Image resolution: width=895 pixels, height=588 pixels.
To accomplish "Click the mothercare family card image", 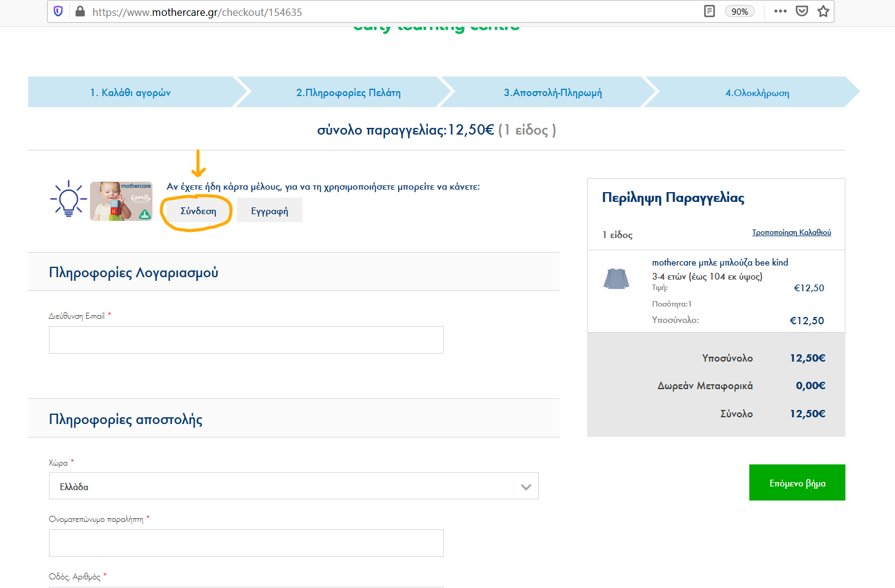I will click(x=121, y=201).
